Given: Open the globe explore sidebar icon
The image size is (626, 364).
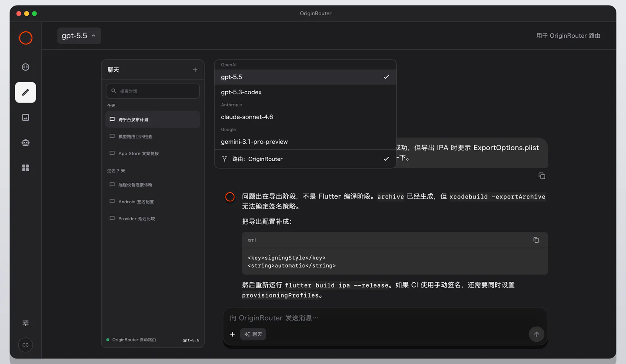Looking at the screenshot, I should click(x=26, y=67).
